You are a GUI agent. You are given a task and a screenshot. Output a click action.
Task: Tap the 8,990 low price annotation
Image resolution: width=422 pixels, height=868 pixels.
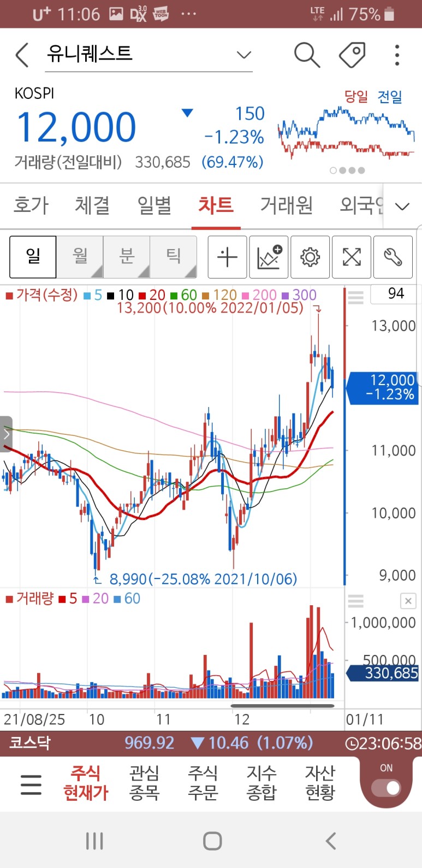[203, 579]
